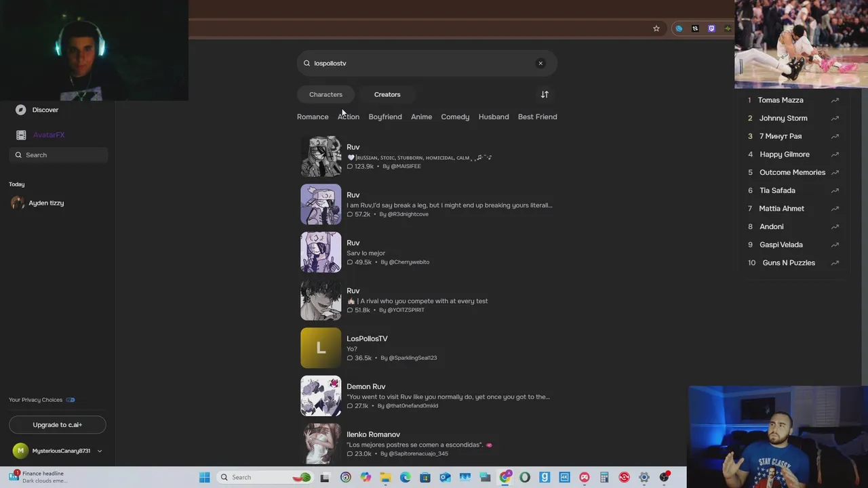Open AvatarFX in the sidebar
868x488 pixels.
pyautogui.click(x=49, y=135)
